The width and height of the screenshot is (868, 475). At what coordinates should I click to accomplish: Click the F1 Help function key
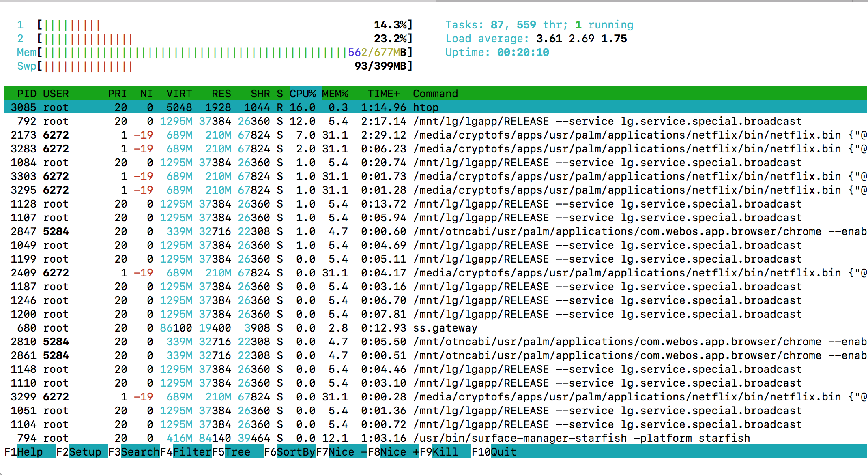(x=29, y=451)
